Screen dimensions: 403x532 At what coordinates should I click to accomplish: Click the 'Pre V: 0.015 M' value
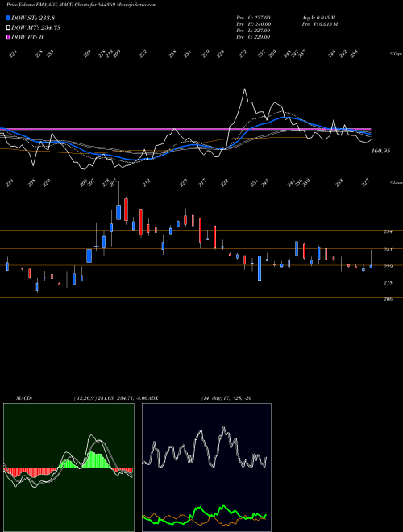319,24
